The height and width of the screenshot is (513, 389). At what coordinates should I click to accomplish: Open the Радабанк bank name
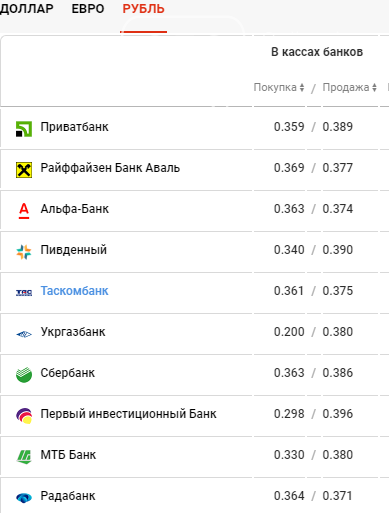tap(68, 496)
